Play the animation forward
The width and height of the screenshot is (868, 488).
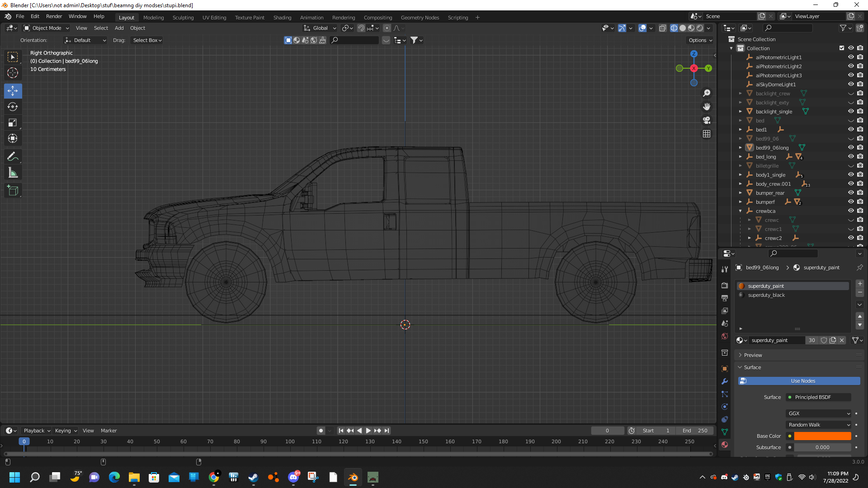point(368,431)
